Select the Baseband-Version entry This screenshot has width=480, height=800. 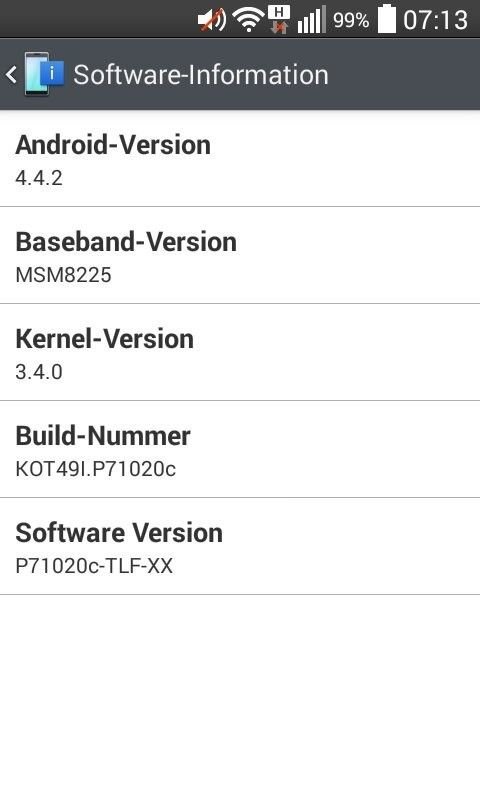(240, 256)
